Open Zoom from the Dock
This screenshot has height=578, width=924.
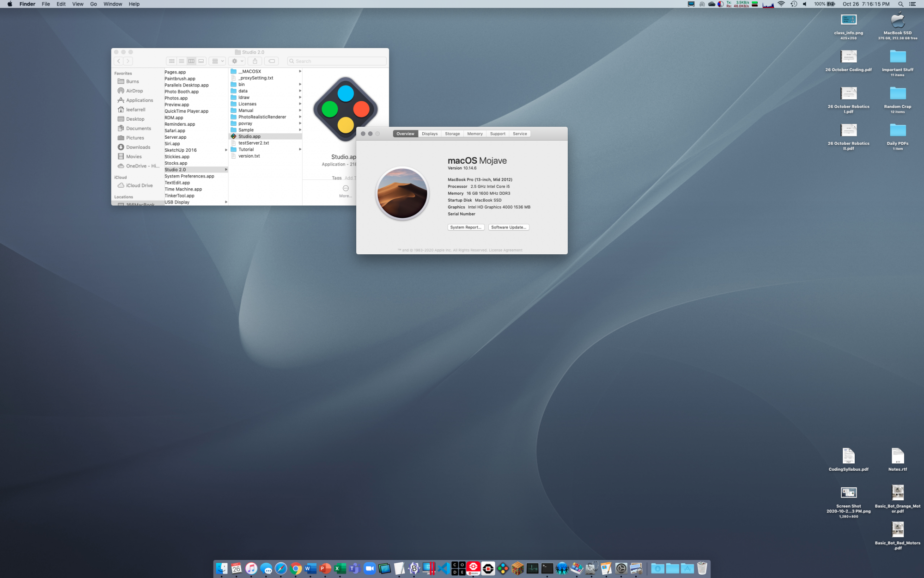coord(370,569)
